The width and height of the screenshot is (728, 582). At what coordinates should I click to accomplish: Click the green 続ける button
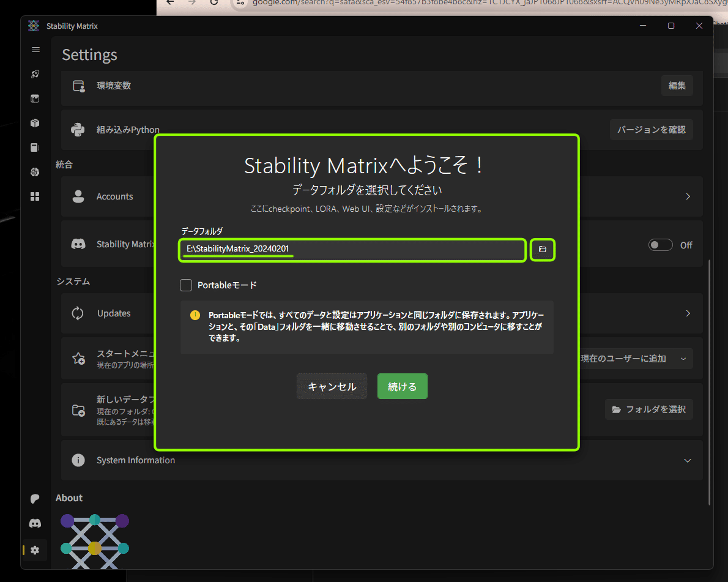[x=402, y=386]
